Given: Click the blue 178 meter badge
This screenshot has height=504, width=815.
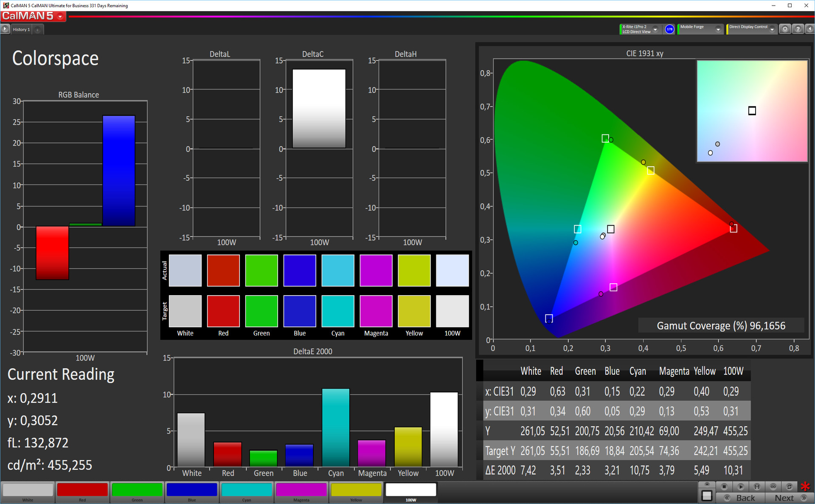Looking at the screenshot, I should tap(669, 29).
